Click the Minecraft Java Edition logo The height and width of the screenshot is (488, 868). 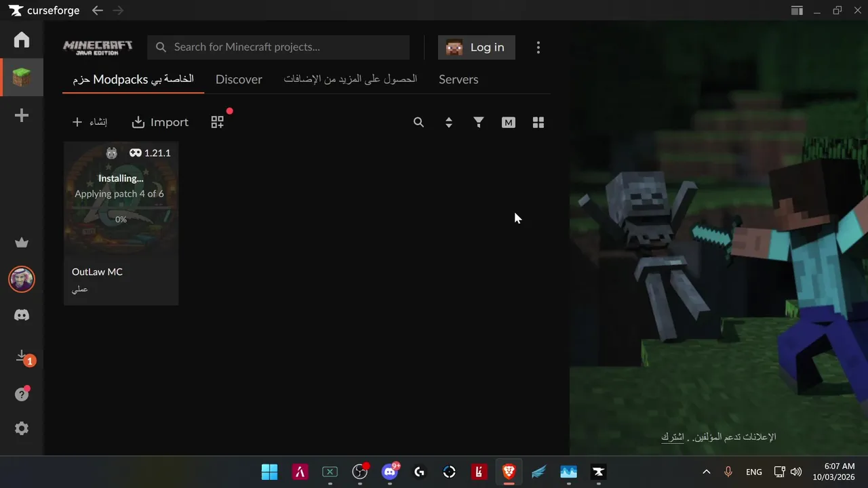[x=98, y=47]
